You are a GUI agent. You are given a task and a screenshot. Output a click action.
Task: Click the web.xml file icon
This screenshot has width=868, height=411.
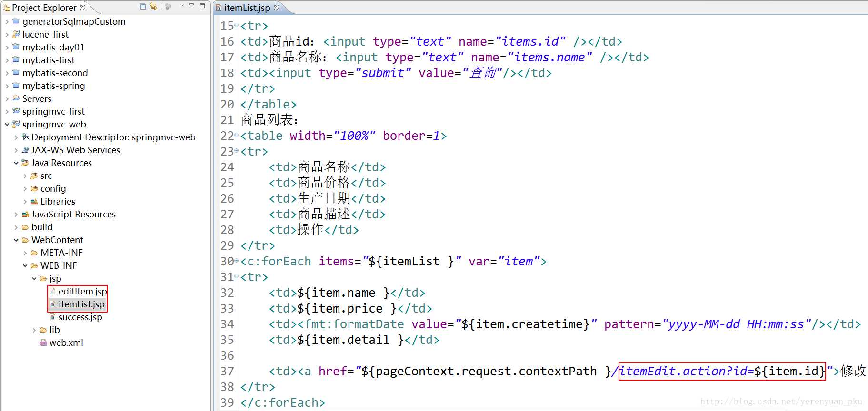pyautogui.click(x=43, y=342)
